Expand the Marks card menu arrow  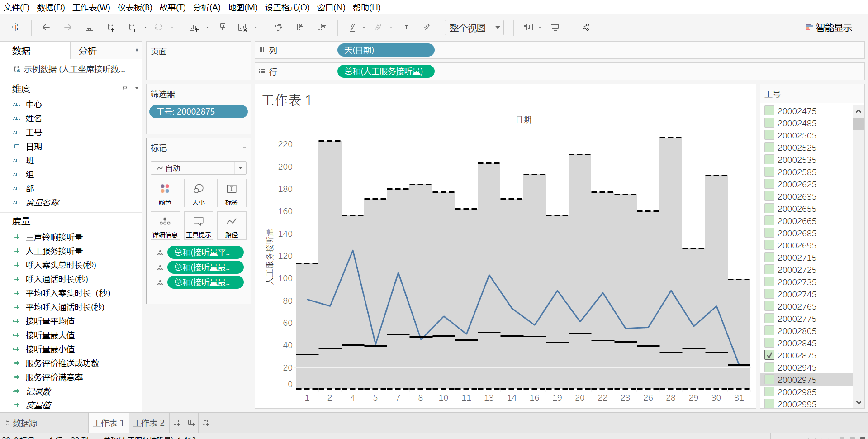click(x=244, y=148)
